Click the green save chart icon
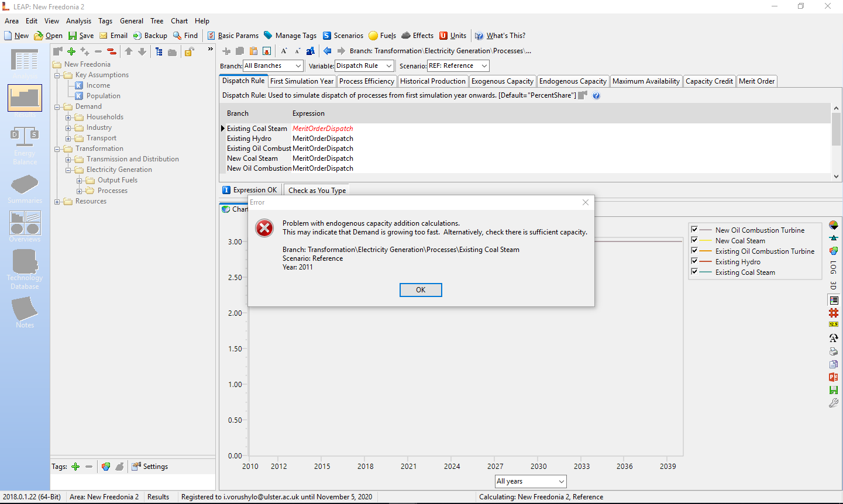 click(834, 390)
